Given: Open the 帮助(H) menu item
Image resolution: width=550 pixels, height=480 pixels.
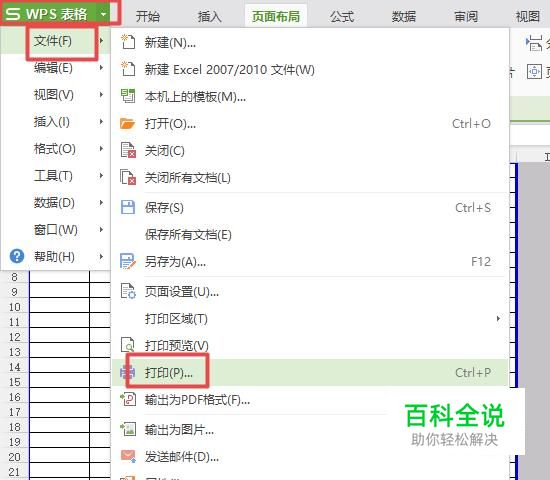Looking at the screenshot, I should point(55,256).
